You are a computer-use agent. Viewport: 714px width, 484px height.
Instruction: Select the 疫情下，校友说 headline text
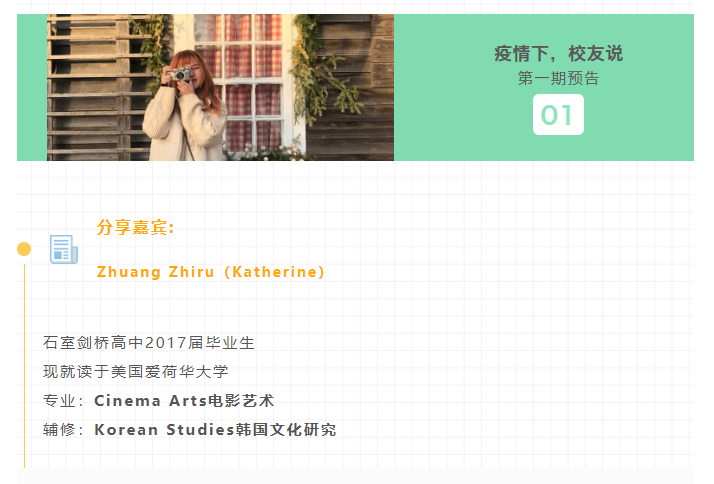point(558,54)
